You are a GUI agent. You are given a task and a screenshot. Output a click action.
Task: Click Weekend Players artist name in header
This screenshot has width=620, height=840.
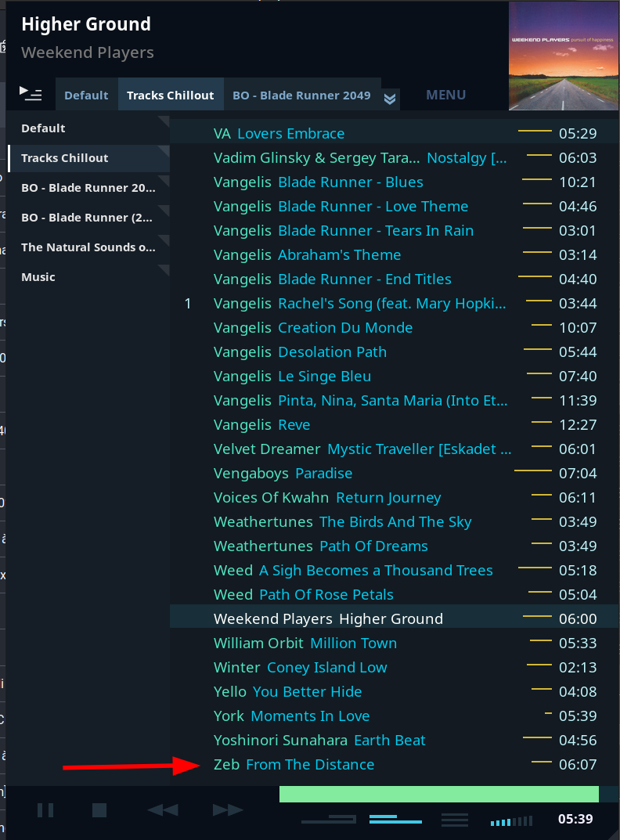click(x=88, y=52)
